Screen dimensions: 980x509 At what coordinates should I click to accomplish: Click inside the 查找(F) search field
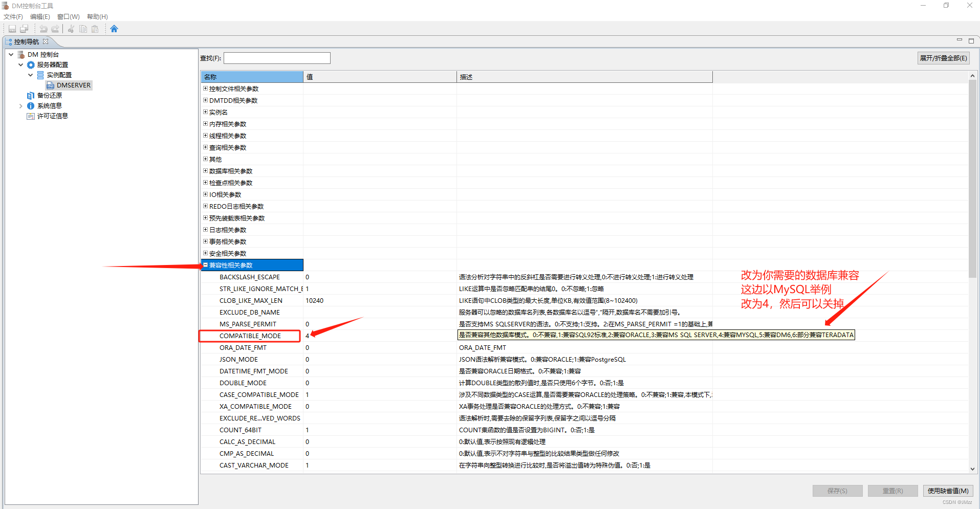pyautogui.click(x=276, y=58)
